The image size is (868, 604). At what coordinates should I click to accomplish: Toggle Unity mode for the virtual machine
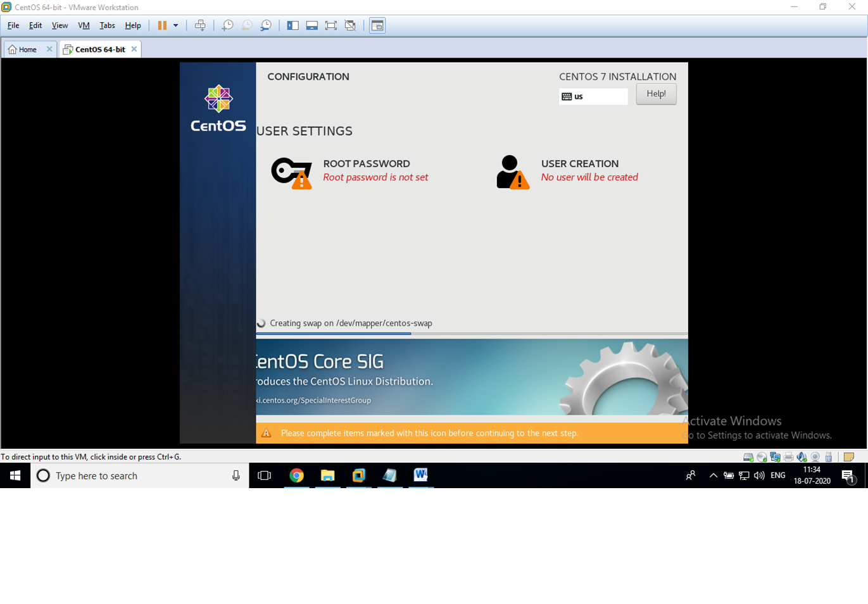350,25
